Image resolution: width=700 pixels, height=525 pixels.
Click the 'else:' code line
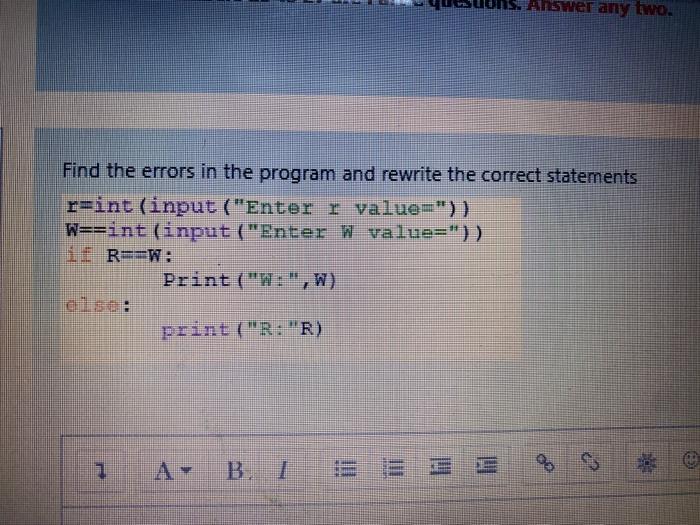coord(98,306)
